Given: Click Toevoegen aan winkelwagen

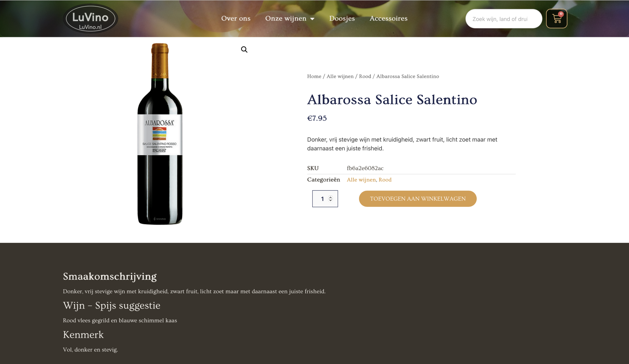Looking at the screenshot, I should 418,199.
